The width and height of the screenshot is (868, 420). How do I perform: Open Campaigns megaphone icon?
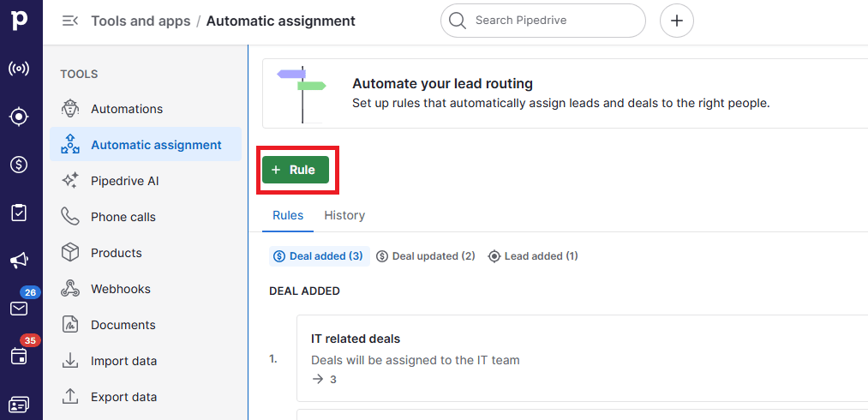pyautogui.click(x=20, y=261)
